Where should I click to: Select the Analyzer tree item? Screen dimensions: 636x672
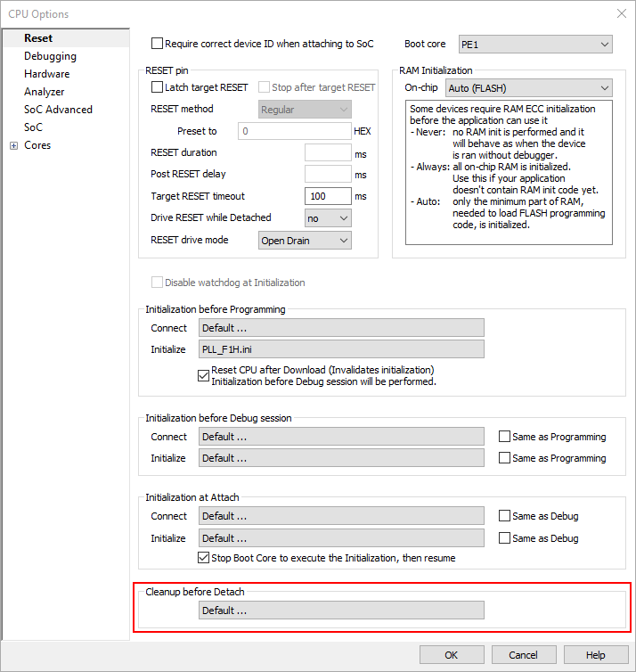[44, 92]
